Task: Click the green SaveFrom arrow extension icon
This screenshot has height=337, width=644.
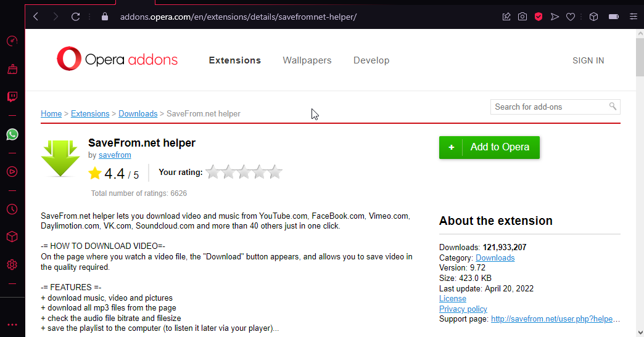Action: coord(60,158)
